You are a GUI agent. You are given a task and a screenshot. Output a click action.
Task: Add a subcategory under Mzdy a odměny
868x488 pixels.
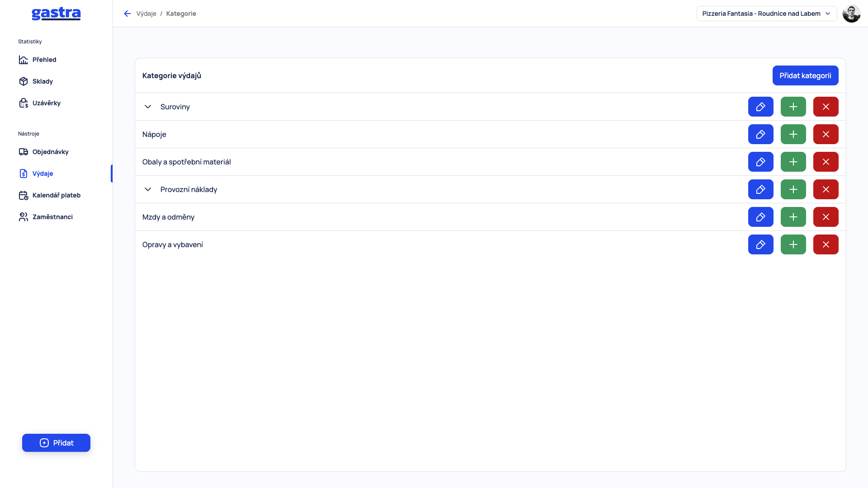tap(793, 217)
